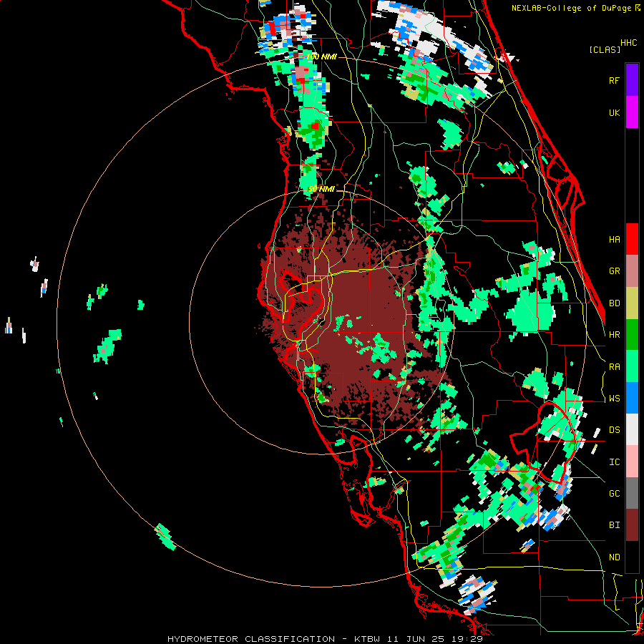Click the GC legend label
644x644 pixels.
(614, 494)
